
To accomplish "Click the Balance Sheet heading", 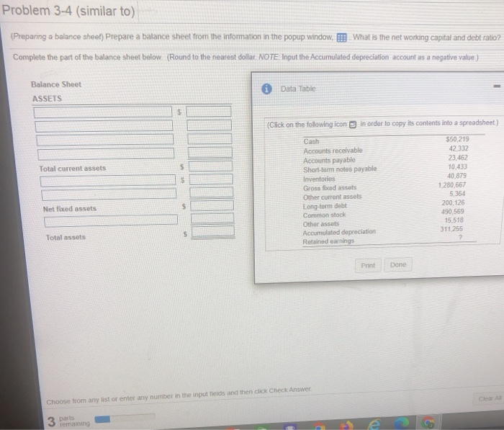I will tap(56, 84).
